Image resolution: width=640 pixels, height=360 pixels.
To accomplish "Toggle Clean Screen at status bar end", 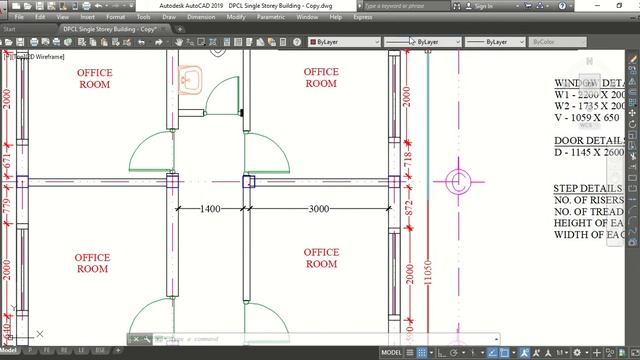I will coord(635,352).
